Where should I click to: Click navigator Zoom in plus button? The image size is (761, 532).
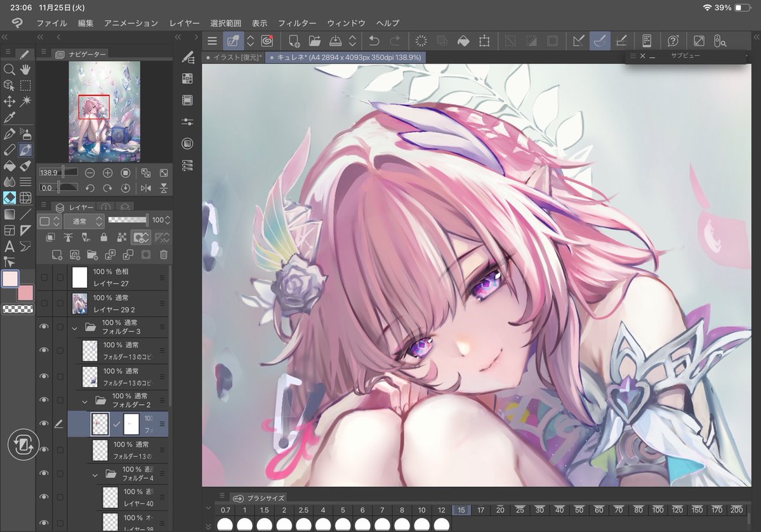(x=107, y=173)
